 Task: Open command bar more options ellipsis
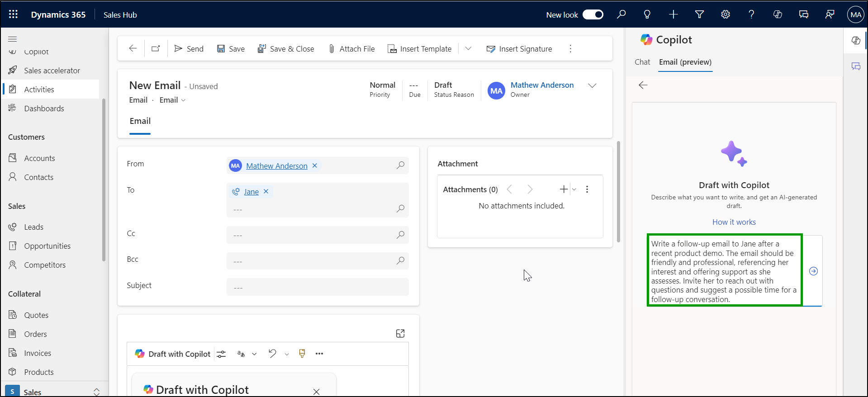[x=570, y=48]
